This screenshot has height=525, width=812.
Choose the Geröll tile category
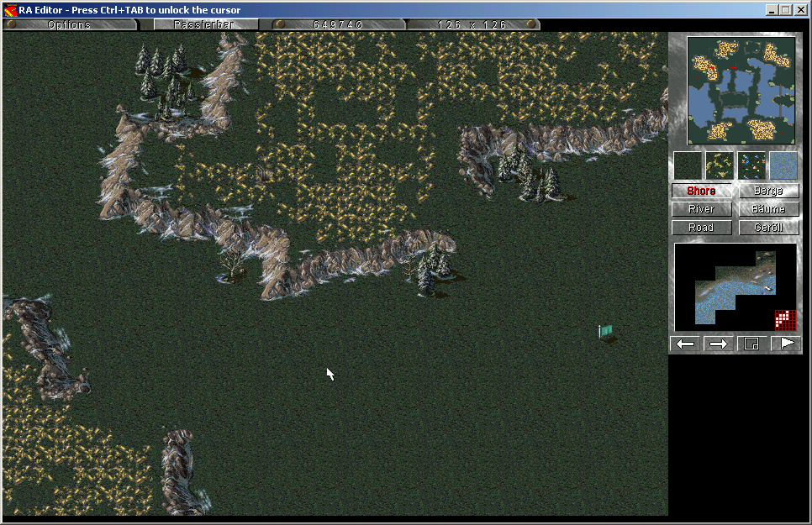click(768, 228)
